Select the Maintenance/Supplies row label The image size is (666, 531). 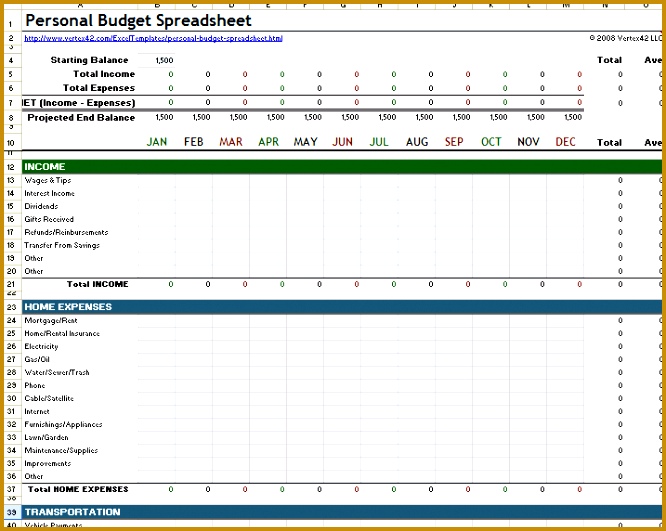click(x=61, y=450)
